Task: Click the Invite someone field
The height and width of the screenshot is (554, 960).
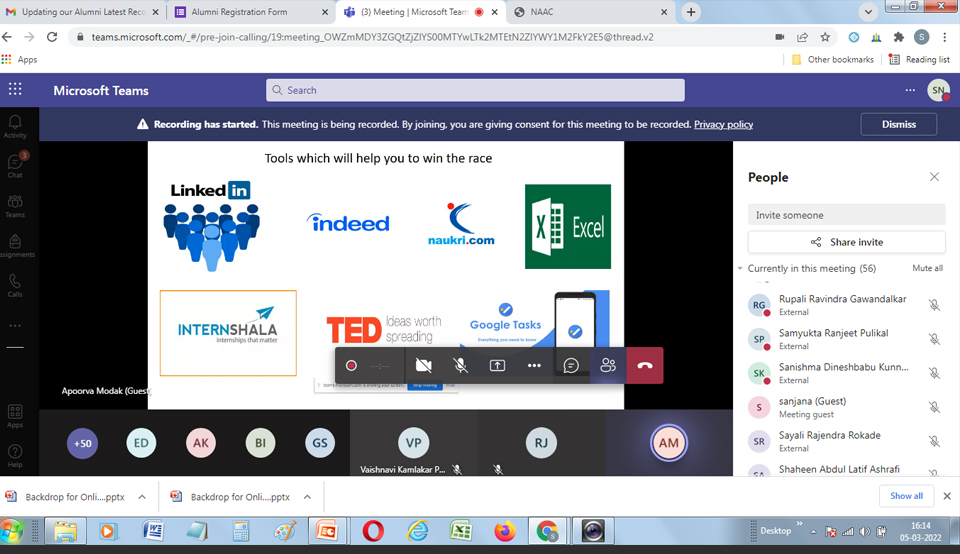Action: pos(846,215)
